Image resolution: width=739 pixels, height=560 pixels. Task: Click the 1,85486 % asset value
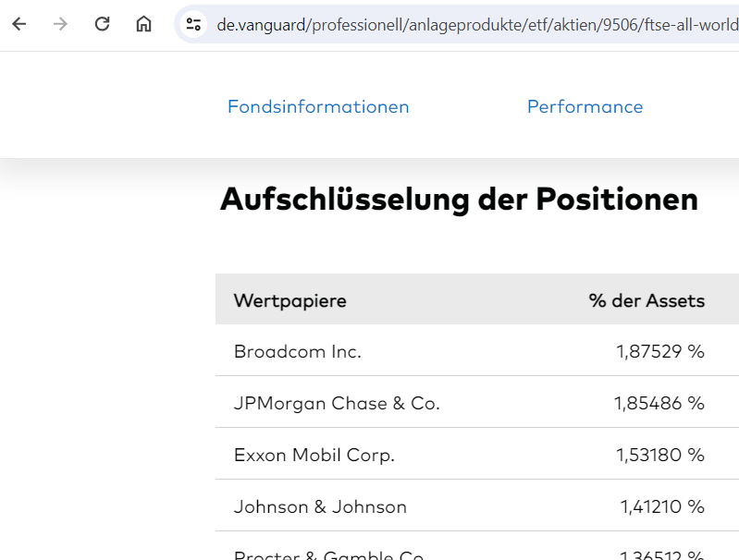(x=659, y=403)
